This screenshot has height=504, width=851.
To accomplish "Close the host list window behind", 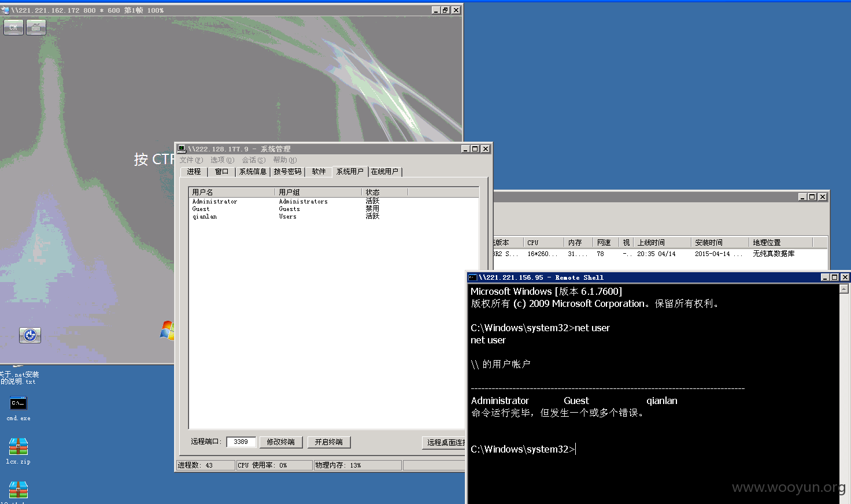I will (x=823, y=197).
